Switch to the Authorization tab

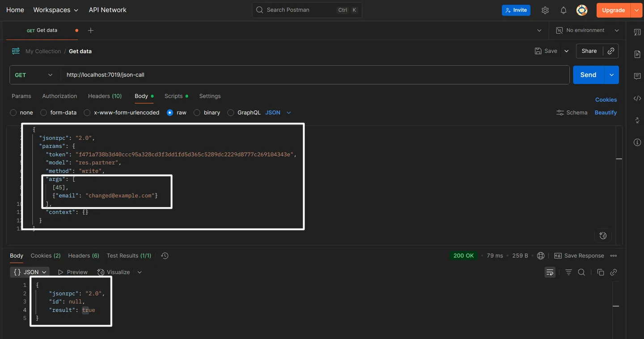click(59, 96)
